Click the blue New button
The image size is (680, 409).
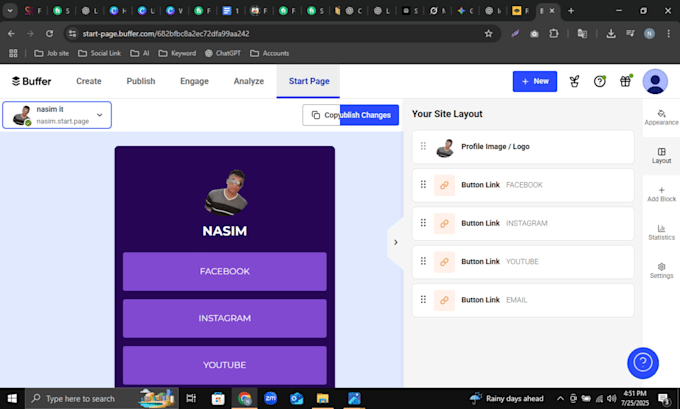click(535, 81)
